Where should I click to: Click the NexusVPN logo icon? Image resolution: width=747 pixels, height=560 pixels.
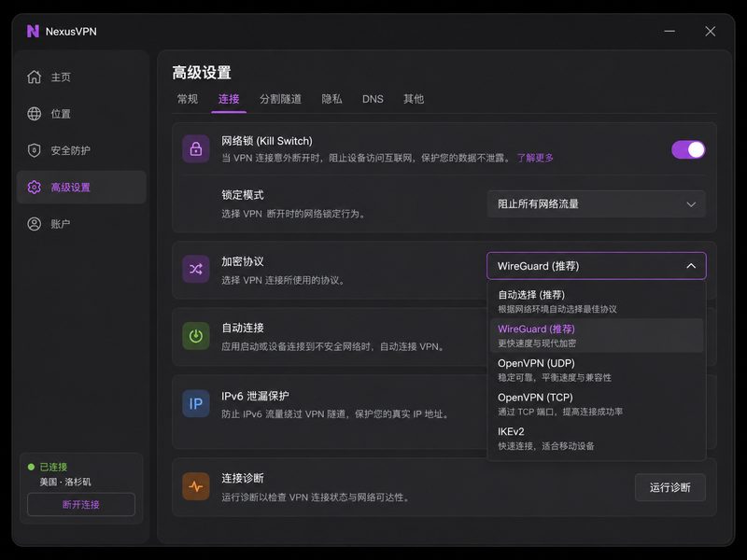click(33, 32)
